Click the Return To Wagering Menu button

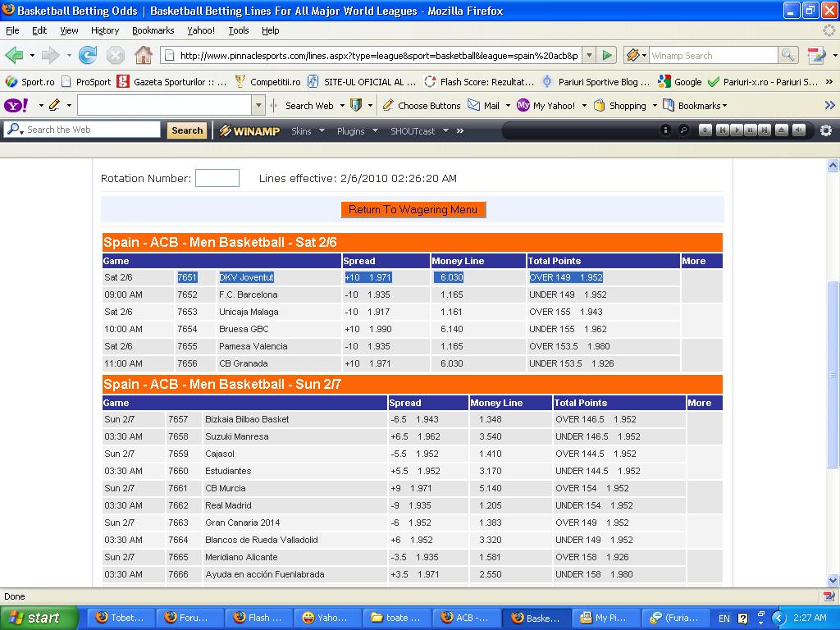(x=413, y=209)
